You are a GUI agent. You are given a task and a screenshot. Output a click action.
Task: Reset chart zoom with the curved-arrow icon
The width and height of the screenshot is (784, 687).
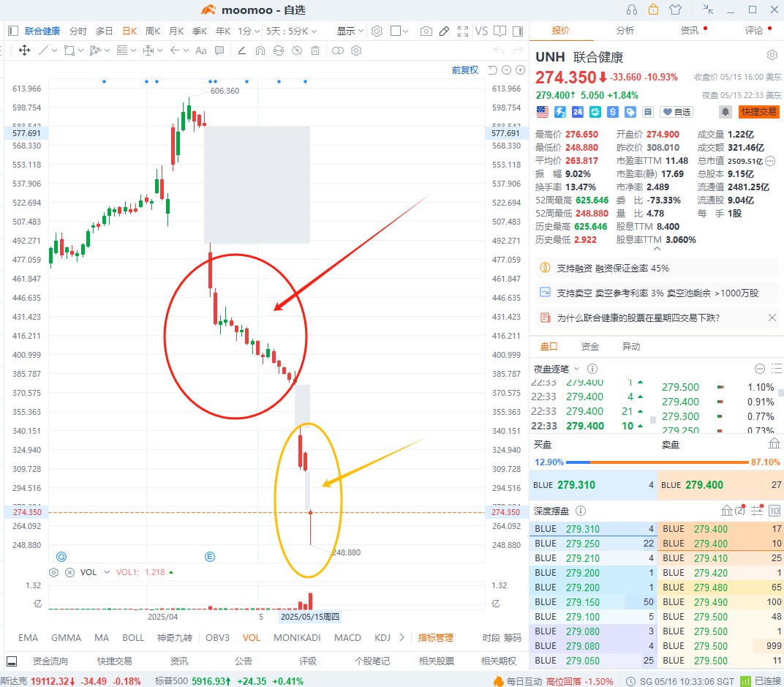pyautogui.click(x=492, y=70)
